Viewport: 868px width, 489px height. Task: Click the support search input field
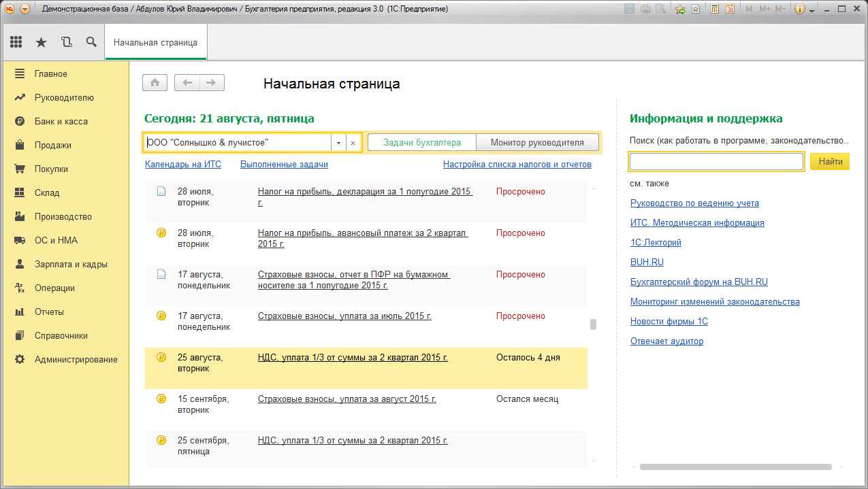716,161
